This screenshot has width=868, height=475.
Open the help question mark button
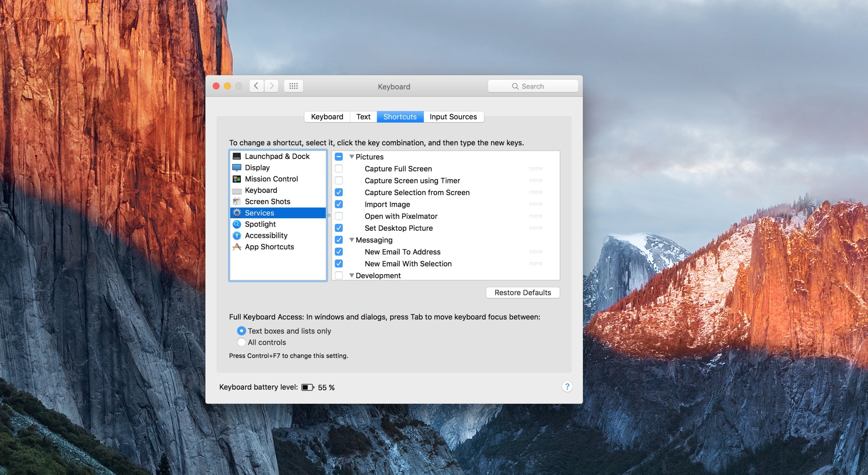[567, 387]
